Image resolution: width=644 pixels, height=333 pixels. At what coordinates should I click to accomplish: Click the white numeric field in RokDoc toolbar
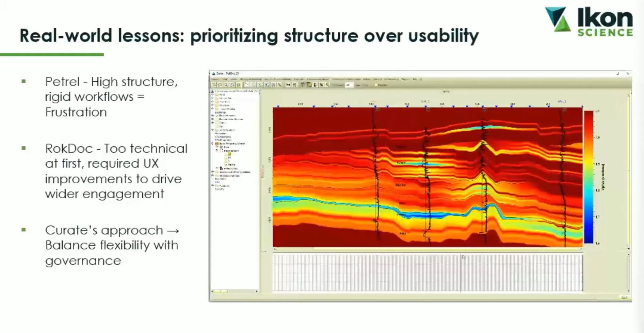[349, 85]
